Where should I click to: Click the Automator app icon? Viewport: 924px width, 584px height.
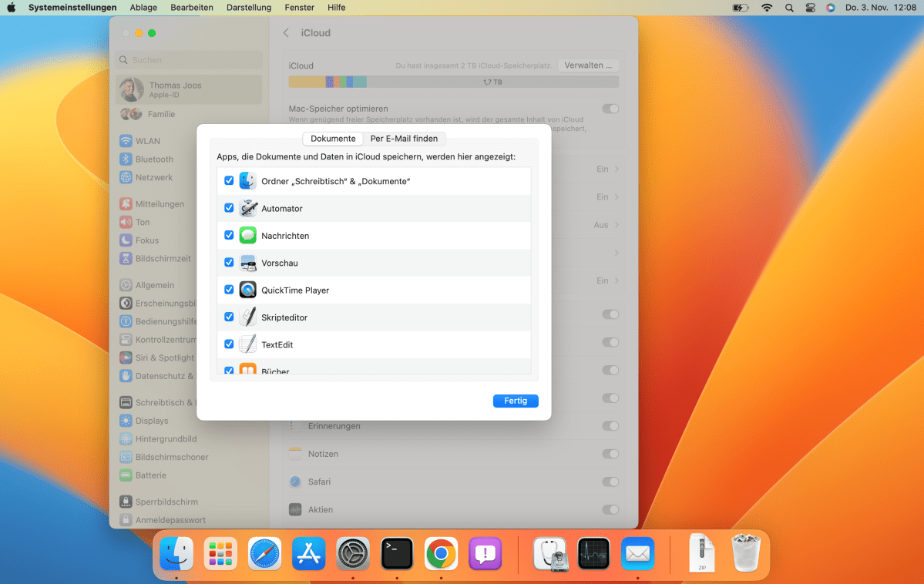(x=247, y=208)
